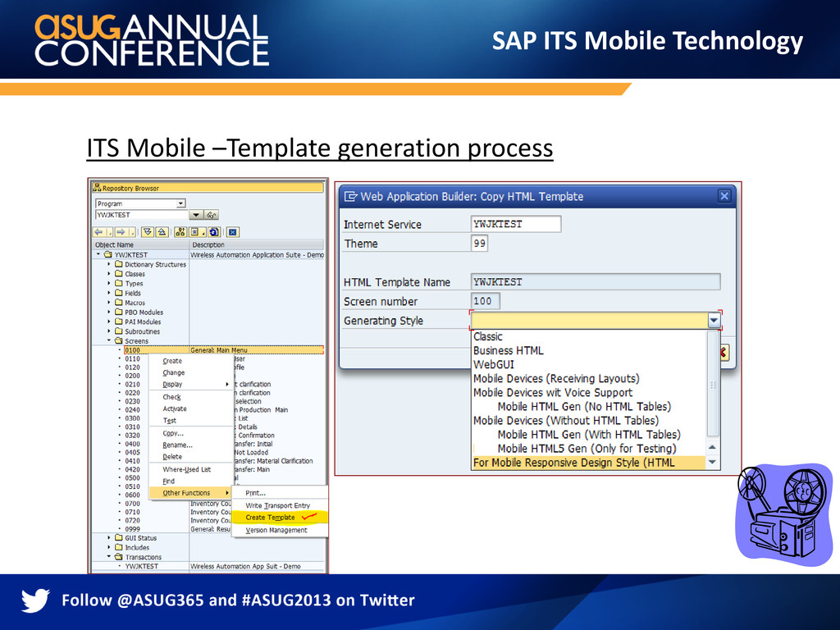This screenshot has height=630, width=840.
Task: Expand the GUI Status folder node
Action: [109, 537]
